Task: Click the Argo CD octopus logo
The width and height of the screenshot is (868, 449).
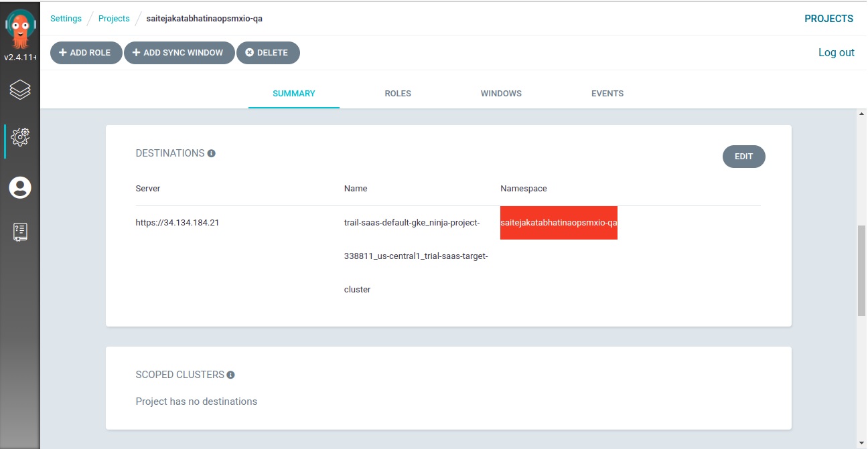Action: tap(20, 29)
